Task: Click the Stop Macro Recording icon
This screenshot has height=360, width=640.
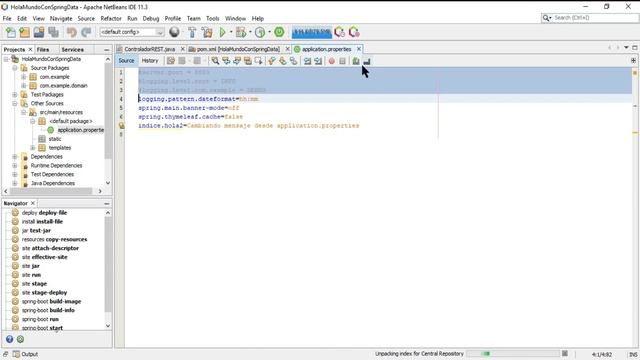Action: 342,61
